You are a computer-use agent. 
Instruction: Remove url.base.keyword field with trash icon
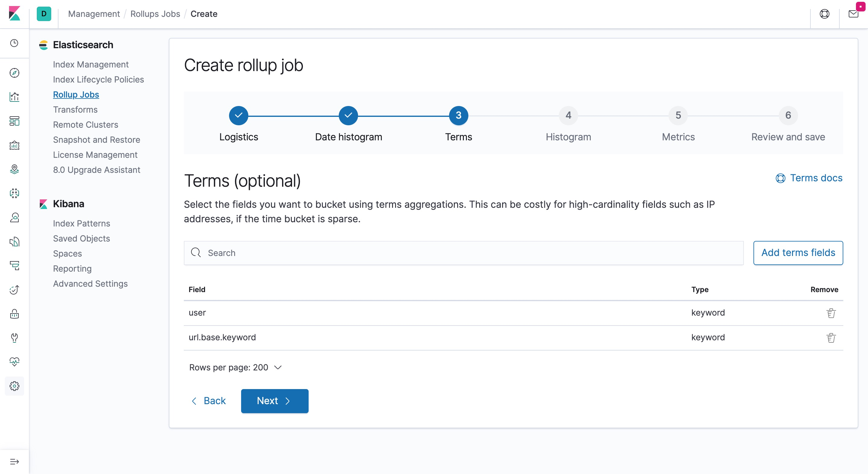coord(831,338)
